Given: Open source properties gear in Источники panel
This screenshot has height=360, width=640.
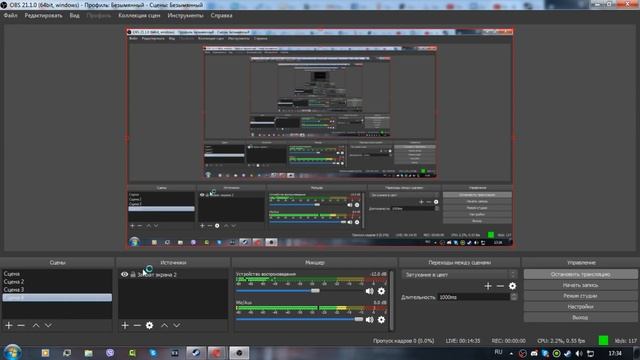Looking at the screenshot, I should point(149,325).
